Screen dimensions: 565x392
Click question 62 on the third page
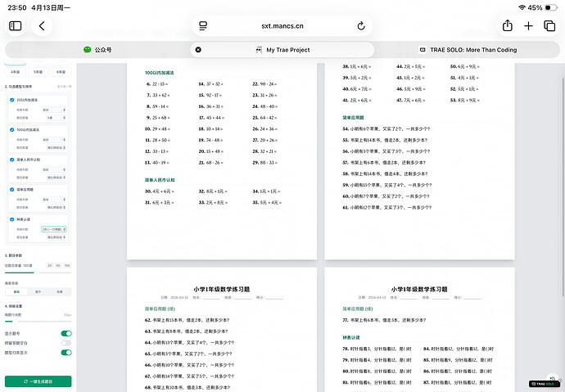[x=187, y=320]
